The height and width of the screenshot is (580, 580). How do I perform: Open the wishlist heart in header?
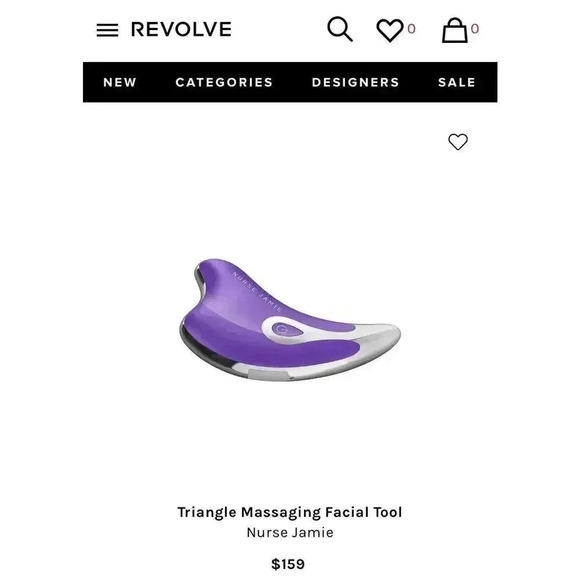pyautogui.click(x=390, y=30)
